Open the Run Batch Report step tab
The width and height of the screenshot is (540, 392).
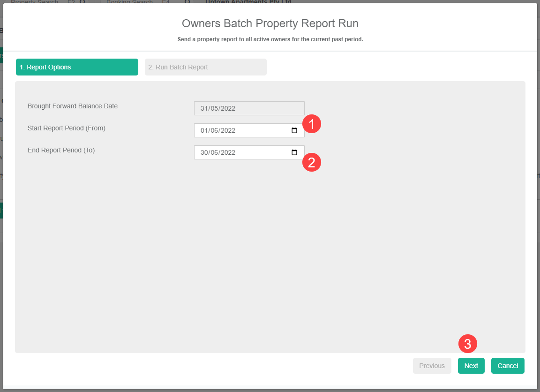[x=206, y=67]
